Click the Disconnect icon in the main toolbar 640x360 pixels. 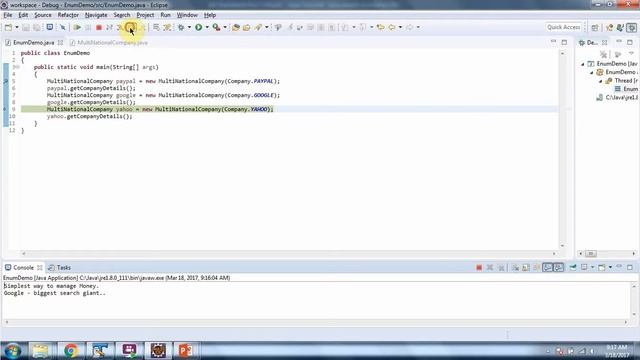pos(109,27)
